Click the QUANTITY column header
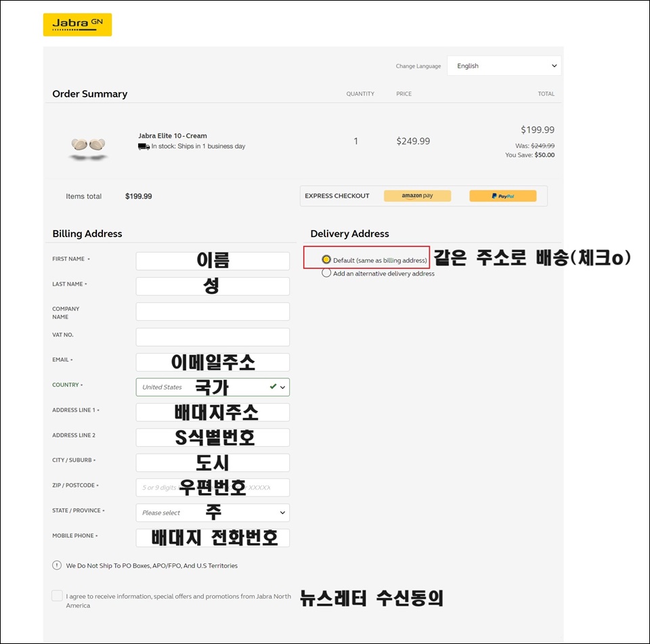 pos(360,93)
